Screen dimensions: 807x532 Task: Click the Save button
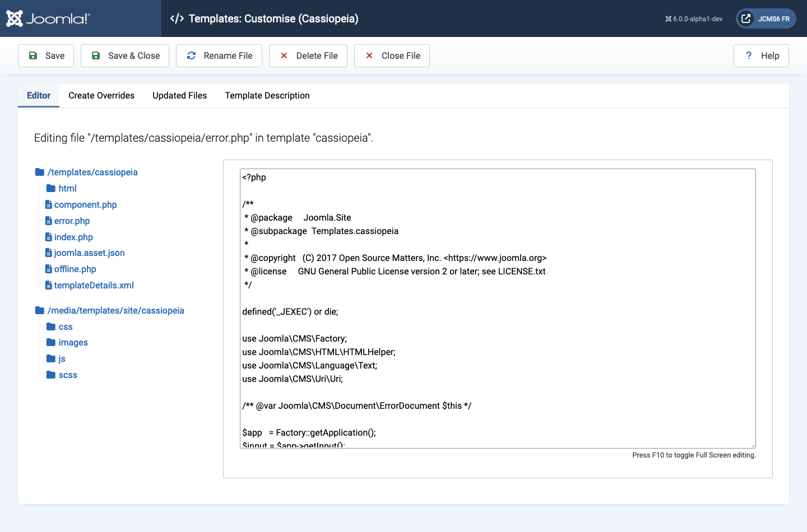(46, 55)
